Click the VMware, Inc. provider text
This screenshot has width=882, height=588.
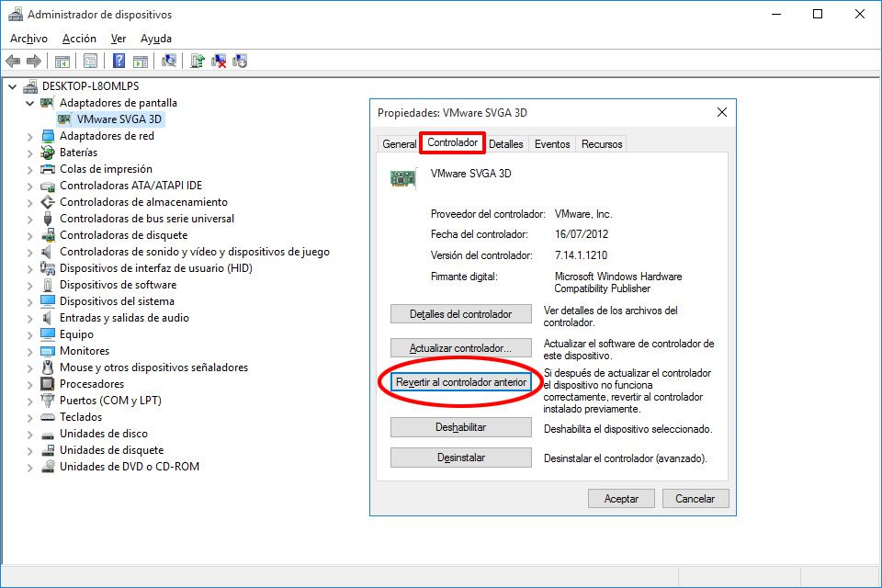[583, 214]
